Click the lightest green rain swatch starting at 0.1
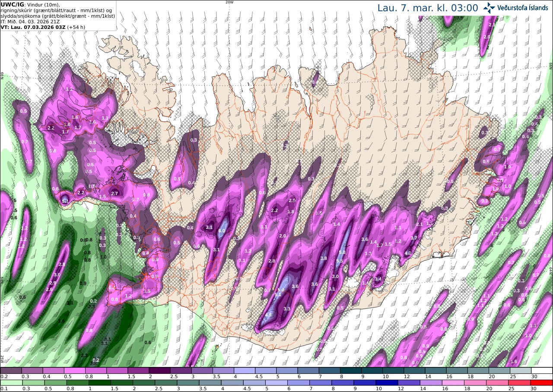Screen dimensions: 553x392 10,383
